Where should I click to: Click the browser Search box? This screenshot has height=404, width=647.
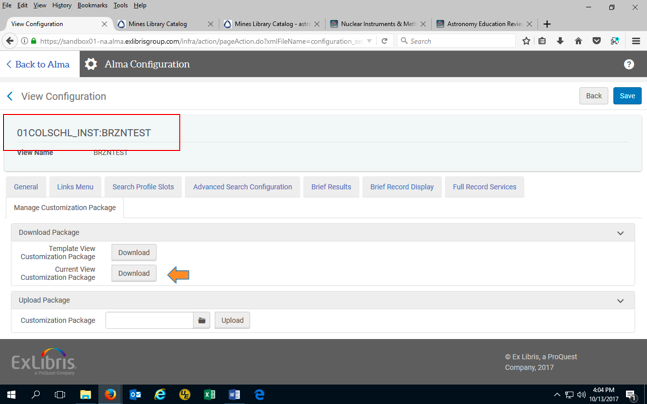pos(456,41)
